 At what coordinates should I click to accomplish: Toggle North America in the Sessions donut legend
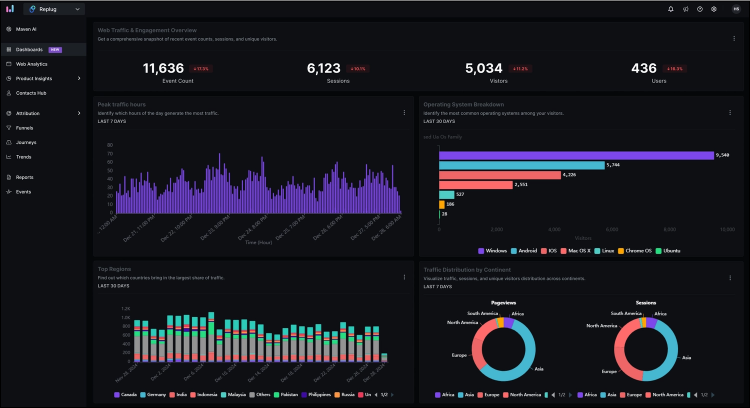664,395
